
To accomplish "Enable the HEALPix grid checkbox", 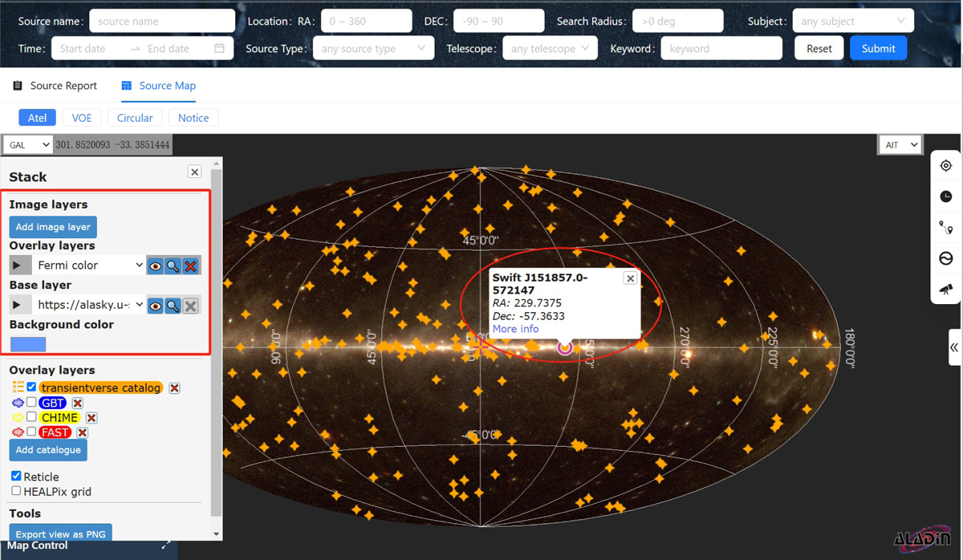I will coord(16,491).
